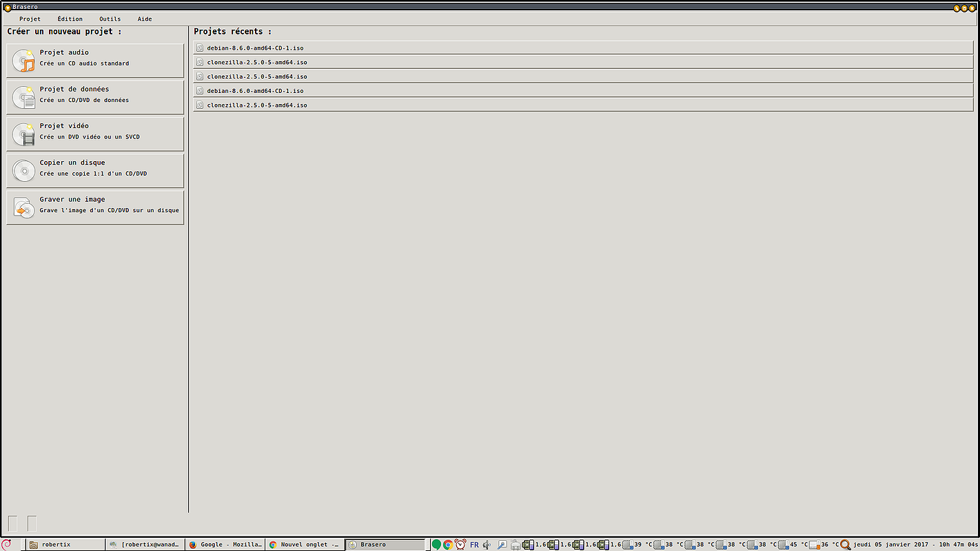This screenshot has width=980, height=551.
Task: Click the audio CD music note icon
Action: [x=23, y=61]
